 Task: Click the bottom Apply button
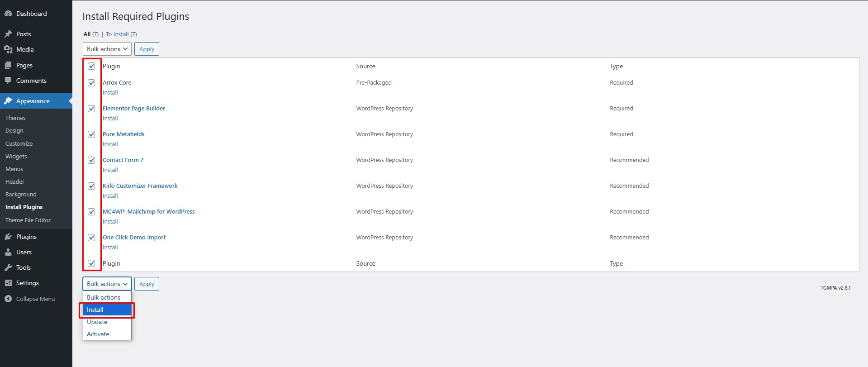pyautogui.click(x=147, y=284)
